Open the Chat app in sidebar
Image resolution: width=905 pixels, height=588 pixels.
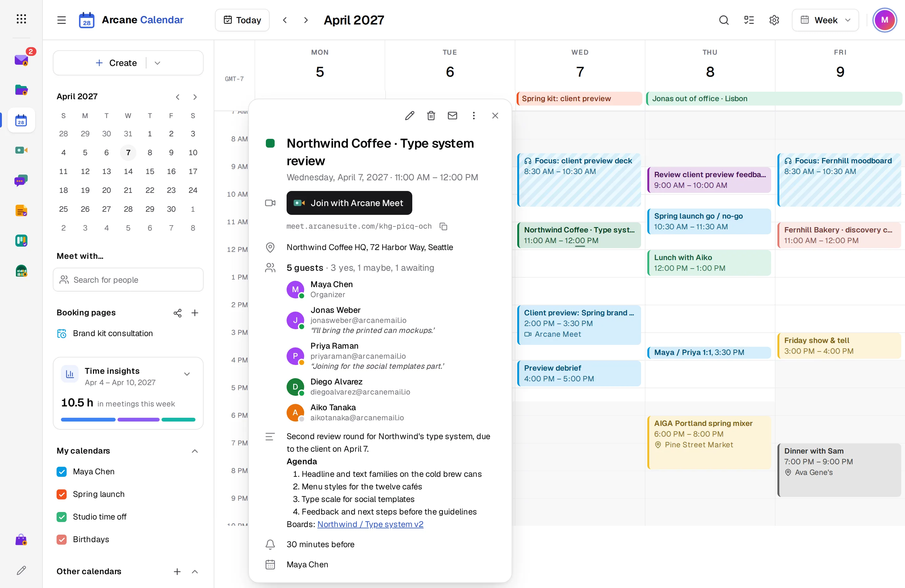pos(21,181)
